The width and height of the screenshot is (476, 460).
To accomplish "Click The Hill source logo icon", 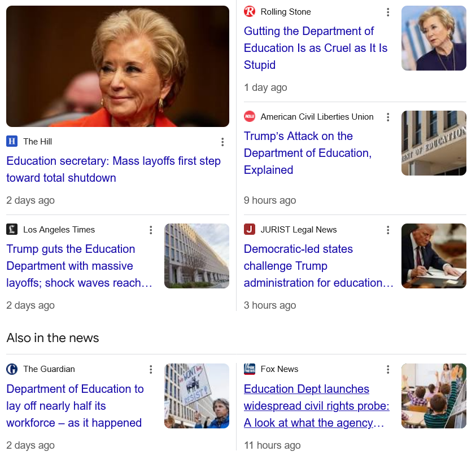I will coord(12,142).
